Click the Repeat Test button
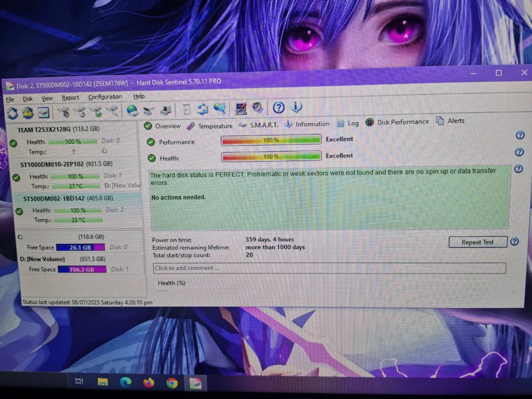Screen dimensions: 532x399 pos(478,242)
